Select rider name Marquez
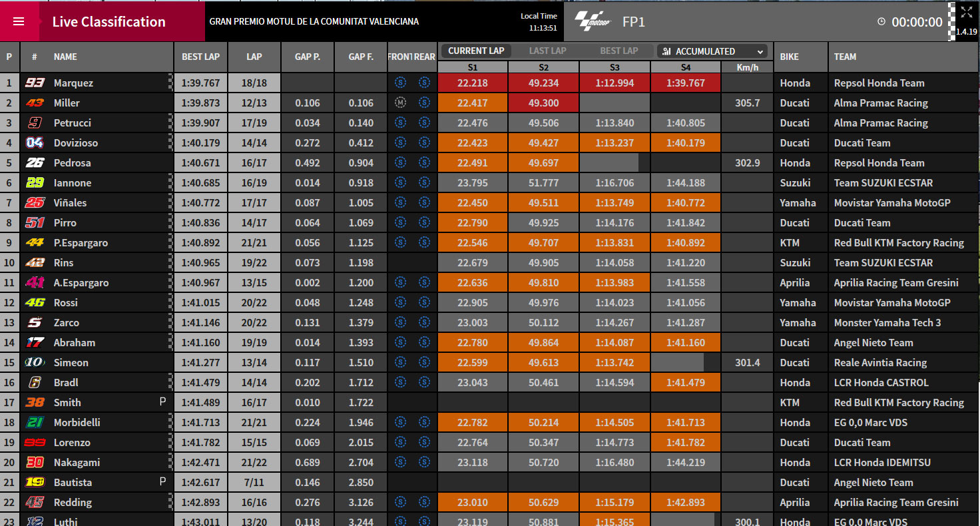Screen dimensions: 980x526 click(73, 83)
